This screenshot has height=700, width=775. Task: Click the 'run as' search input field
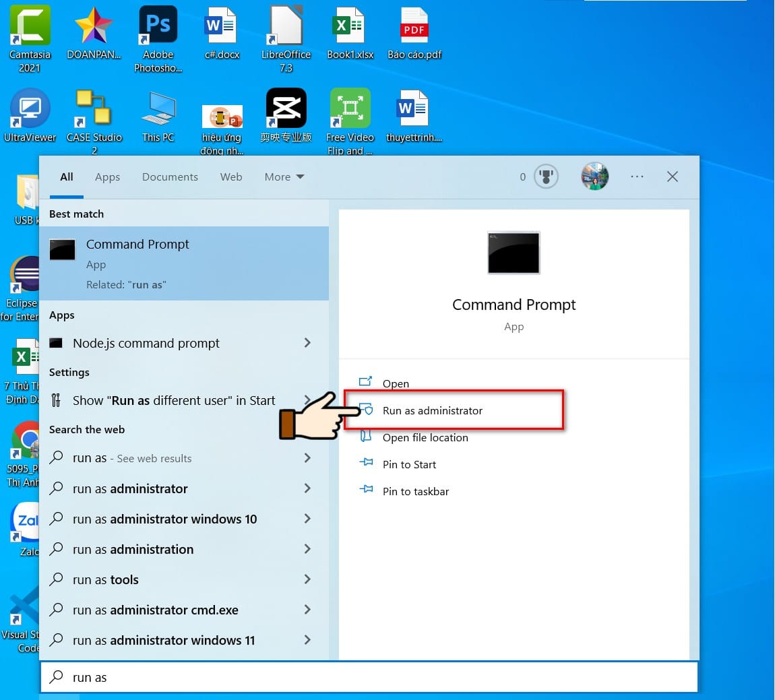pos(369,677)
